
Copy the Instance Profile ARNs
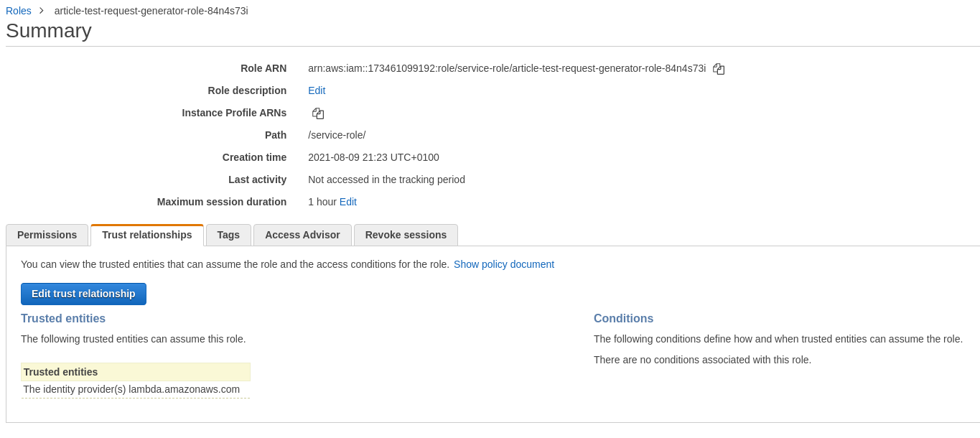[318, 113]
